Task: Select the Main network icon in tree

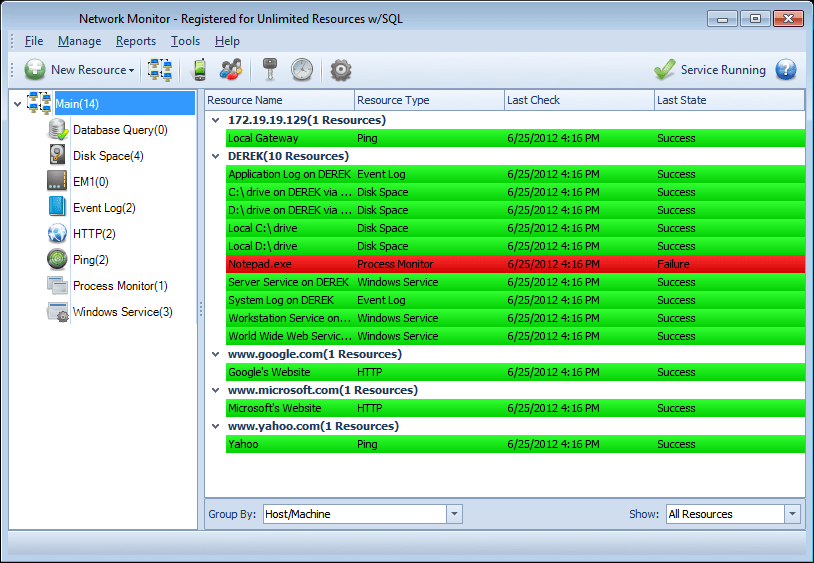Action: click(39, 103)
